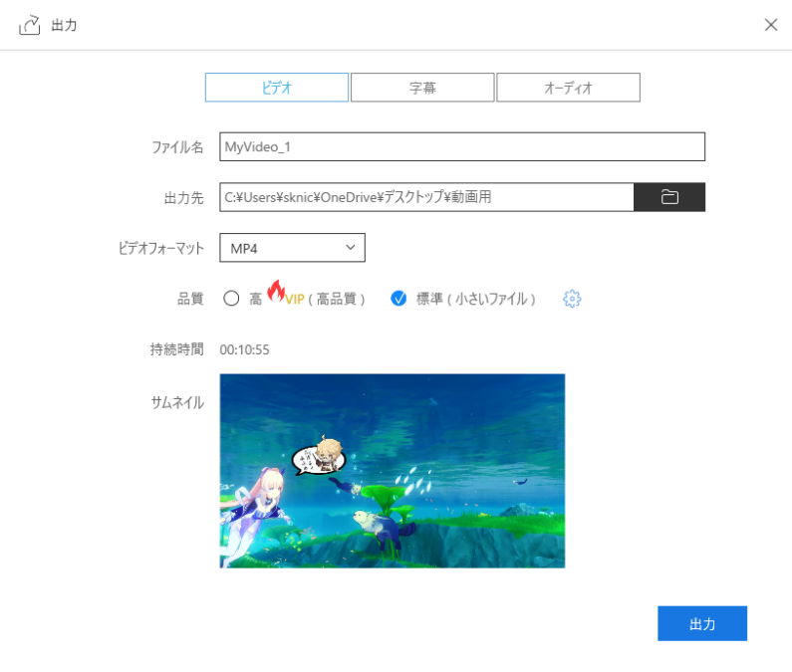This screenshot has width=792, height=672.
Task: Select the 標準 small file quality option
Action: click(x=398, y=299)
